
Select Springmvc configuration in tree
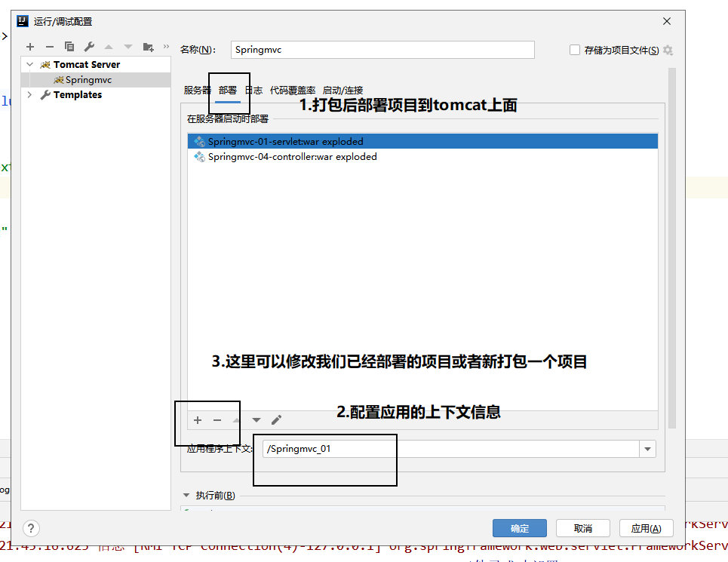96,80
